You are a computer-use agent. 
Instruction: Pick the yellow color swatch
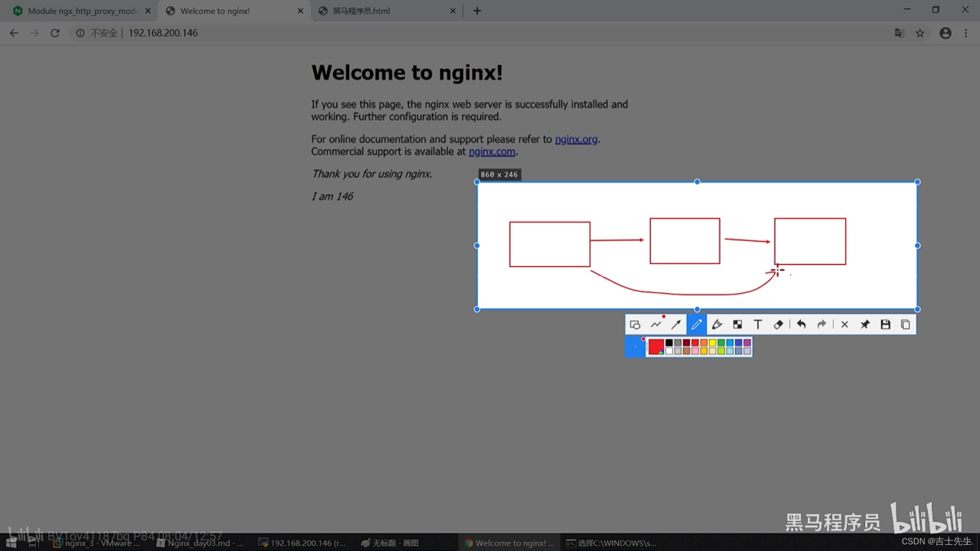click(x=713, y=343)
